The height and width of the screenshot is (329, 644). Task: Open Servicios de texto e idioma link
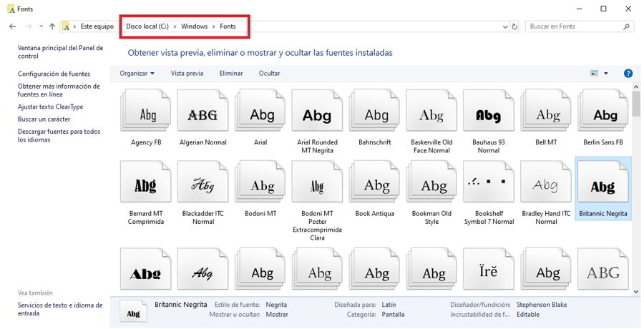pyautogui.click(x=60, y=309)
